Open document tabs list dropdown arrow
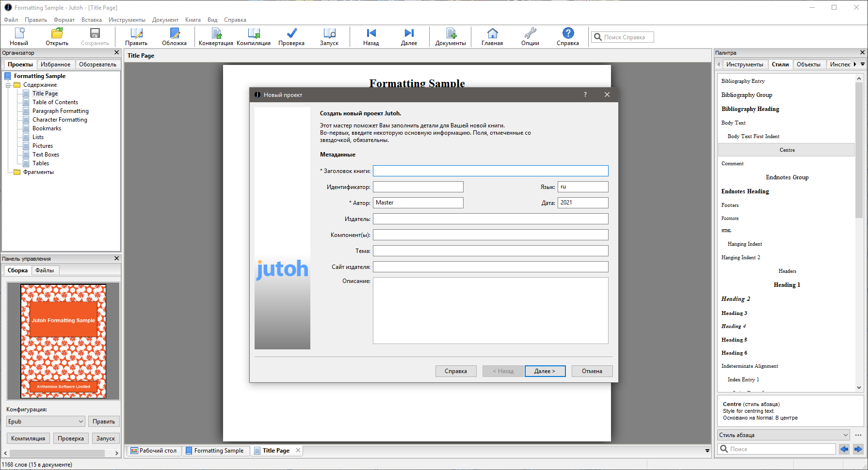The height and width of the screenshot is (470, 868). (x=707, y=451)
